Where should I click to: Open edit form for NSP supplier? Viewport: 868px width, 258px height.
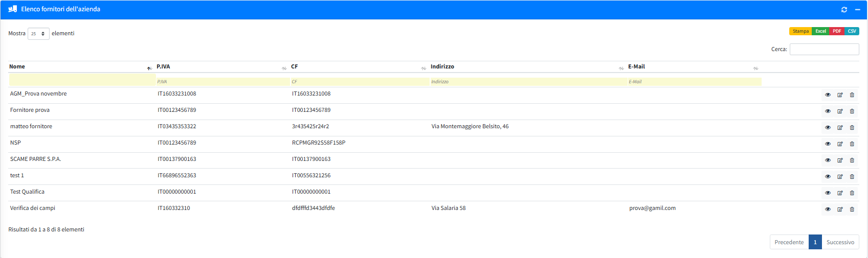pyautogui.click(x=840, y=144)
